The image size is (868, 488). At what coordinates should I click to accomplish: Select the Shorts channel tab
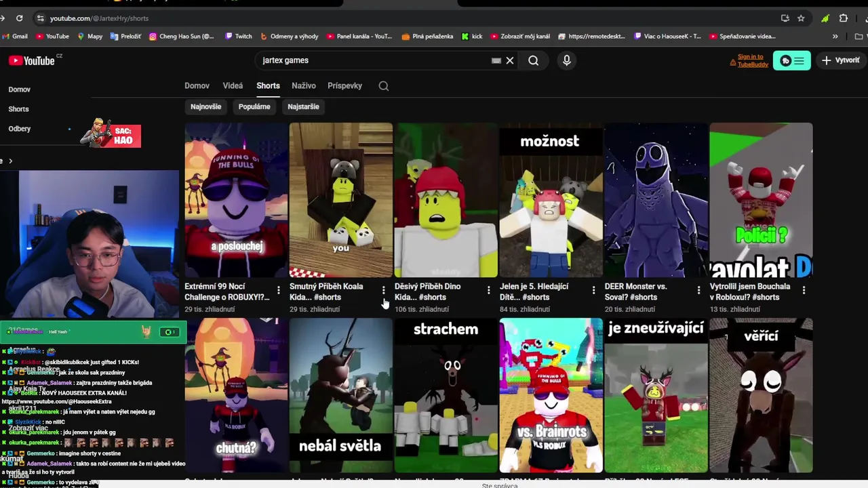coord(268,86)
